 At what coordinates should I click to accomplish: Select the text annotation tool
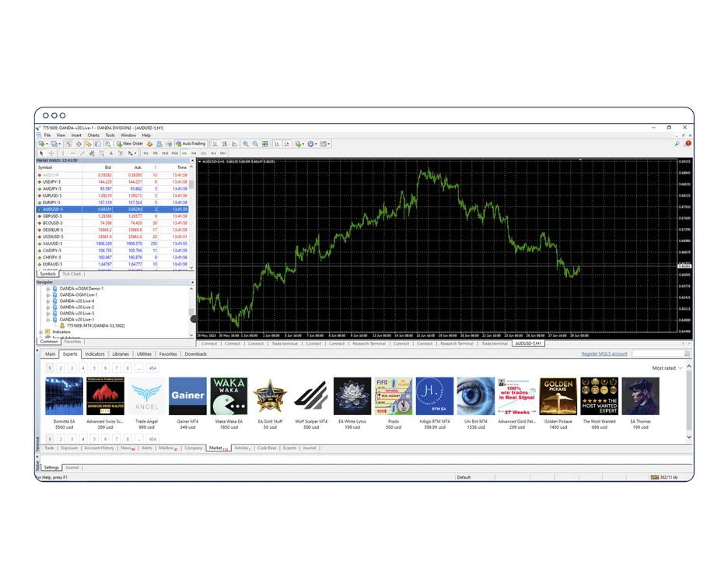pos(110,153)
